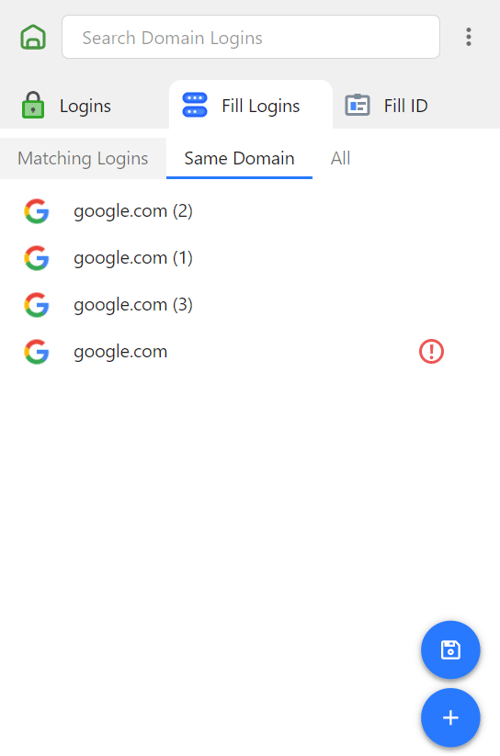Select the plain google.com login entry
Image resolution: width=500 pixels, height=756 pixels.
point(250,351)
